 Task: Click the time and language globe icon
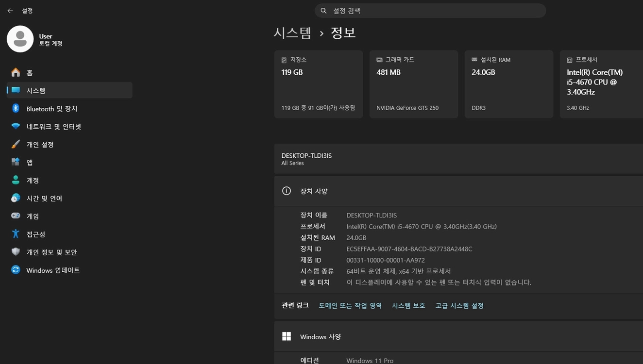tap(16, 198)
